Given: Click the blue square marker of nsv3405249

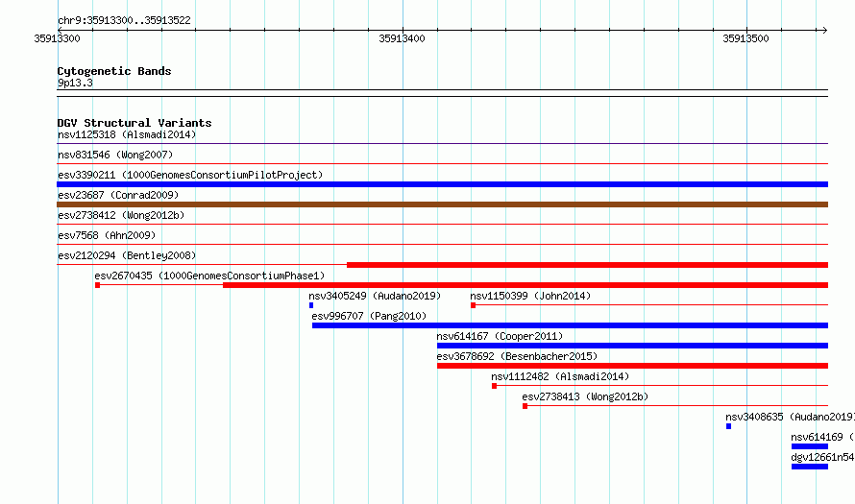Looking at the screenshot, I should 311,305.
